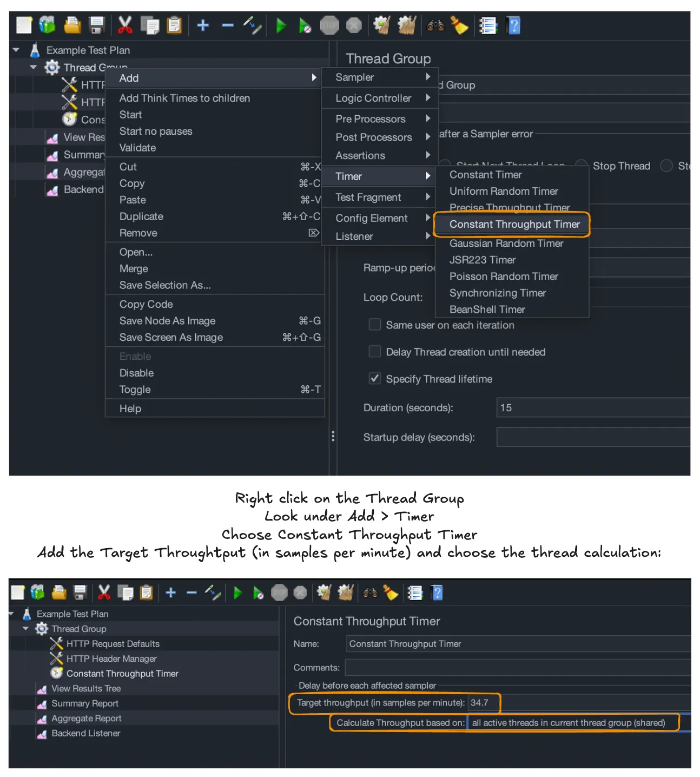This screenshot has width=700, height=777.
Task: Open Templates icon in toolbar above Thread Group panel
Action: [x=48, y=25]
